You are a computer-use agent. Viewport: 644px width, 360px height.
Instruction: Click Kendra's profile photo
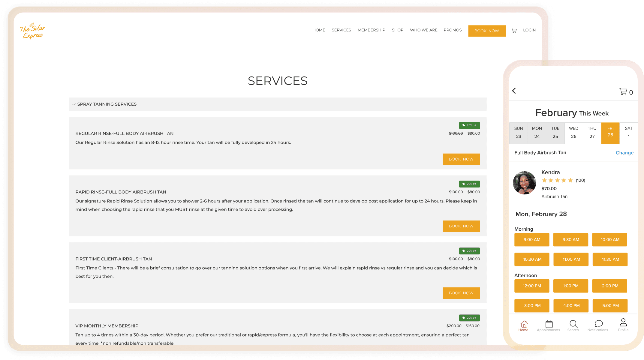point(524,183)
